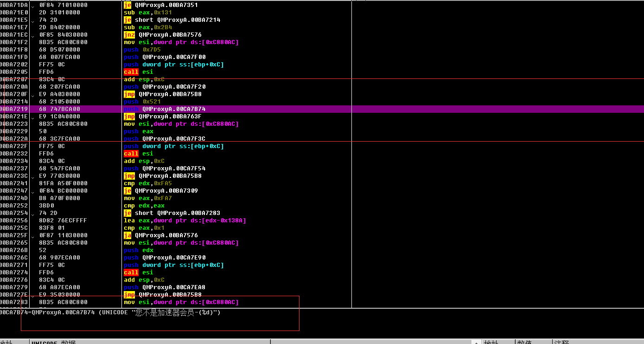644x344 pixels.
Task: Select the push 0x521 instruction
Action: (x=142, y=102)
